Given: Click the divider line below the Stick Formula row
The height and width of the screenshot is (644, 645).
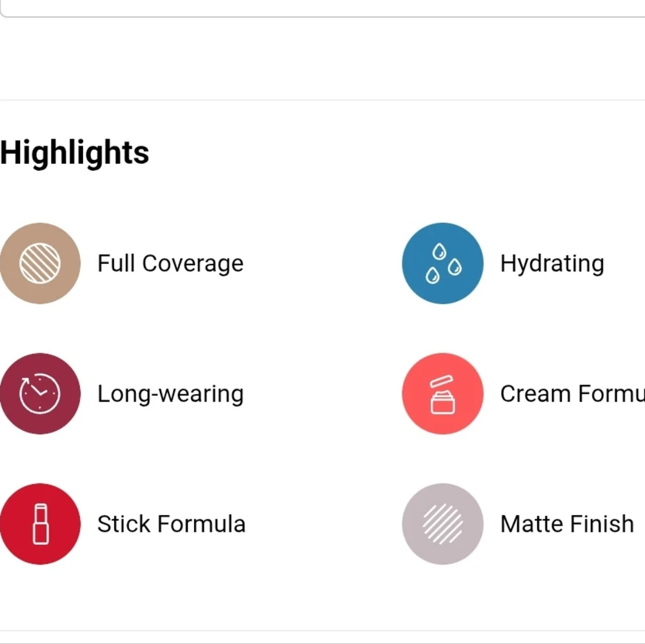Looking at the screenshot, I should tap(322, 630).
